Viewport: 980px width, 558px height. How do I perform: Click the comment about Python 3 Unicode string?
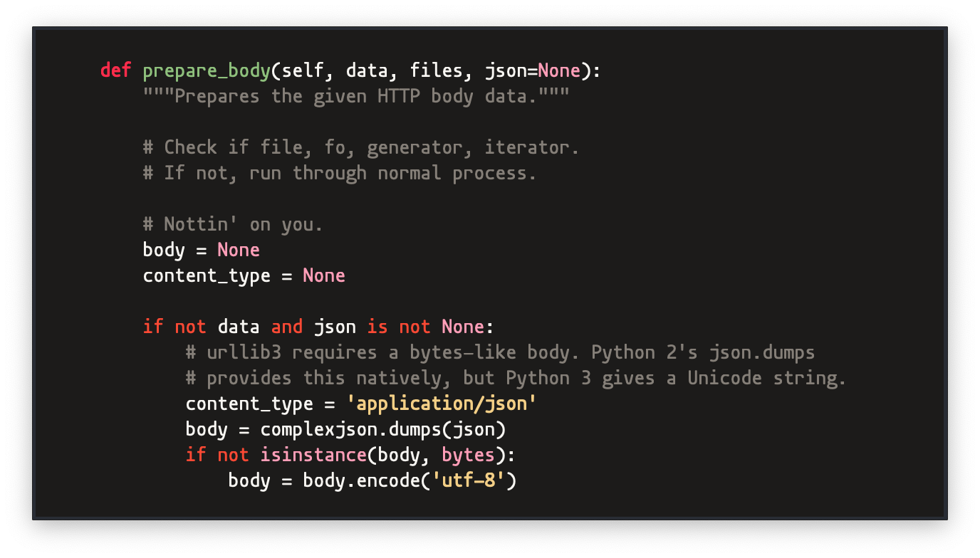(516, 379)
